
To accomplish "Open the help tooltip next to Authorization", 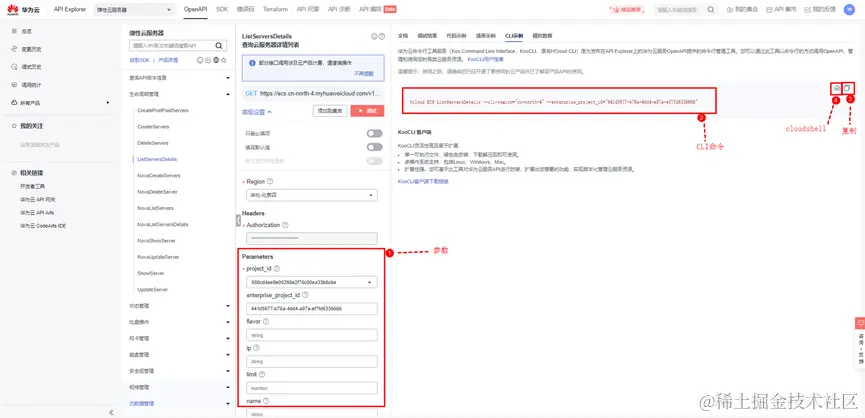I will coord(285,225).
